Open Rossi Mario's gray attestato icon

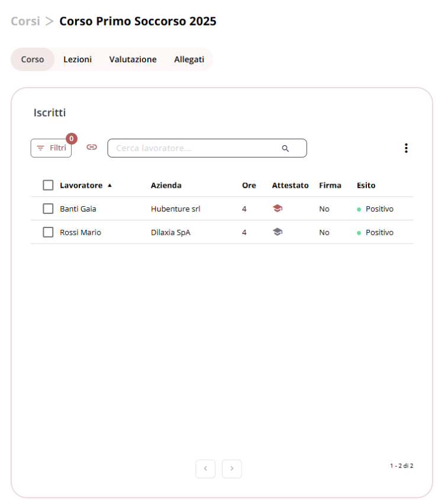tap(278, 232)
